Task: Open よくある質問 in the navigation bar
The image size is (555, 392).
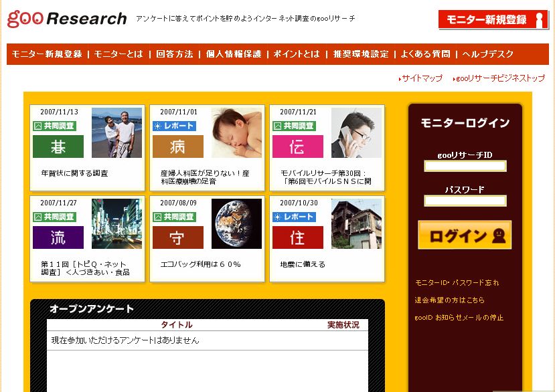Action: (425, 54)
